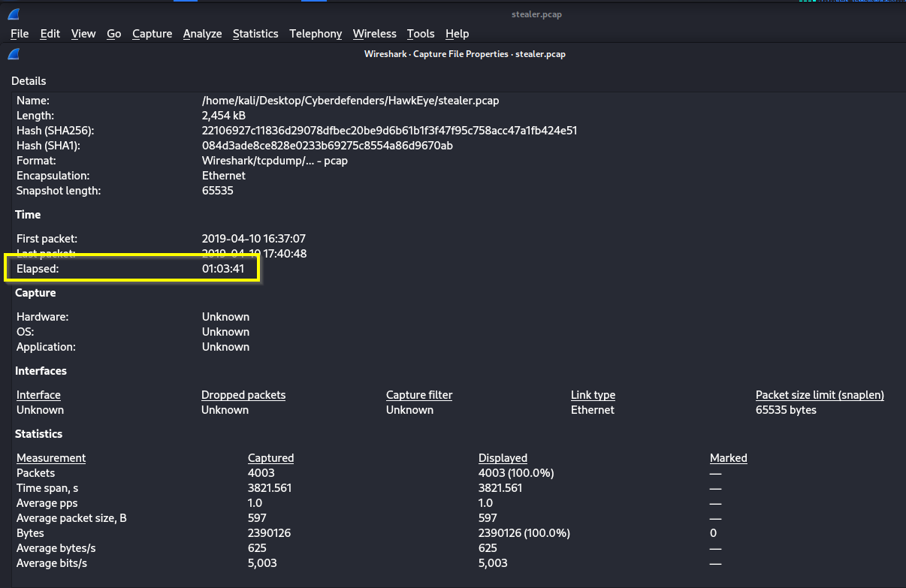Viewport: 906px width, 588px height.
Task: Open the Edit menu
Action: [50, 34]
